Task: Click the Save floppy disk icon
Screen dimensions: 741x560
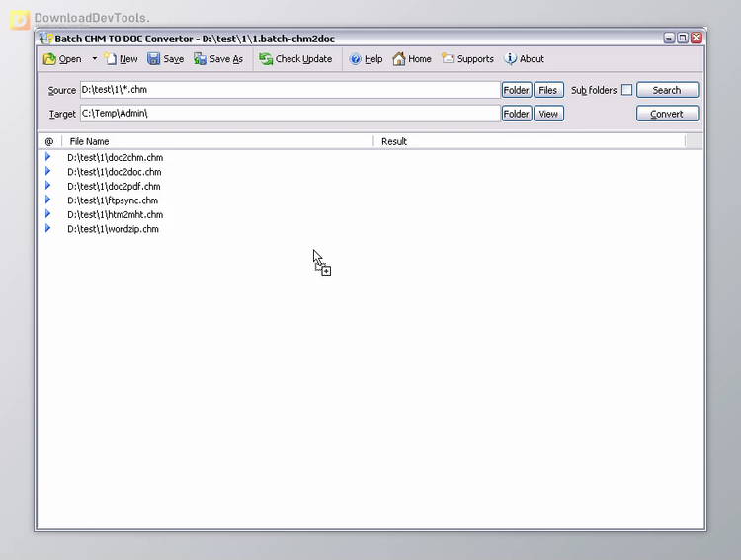Action: click(153, 59)
